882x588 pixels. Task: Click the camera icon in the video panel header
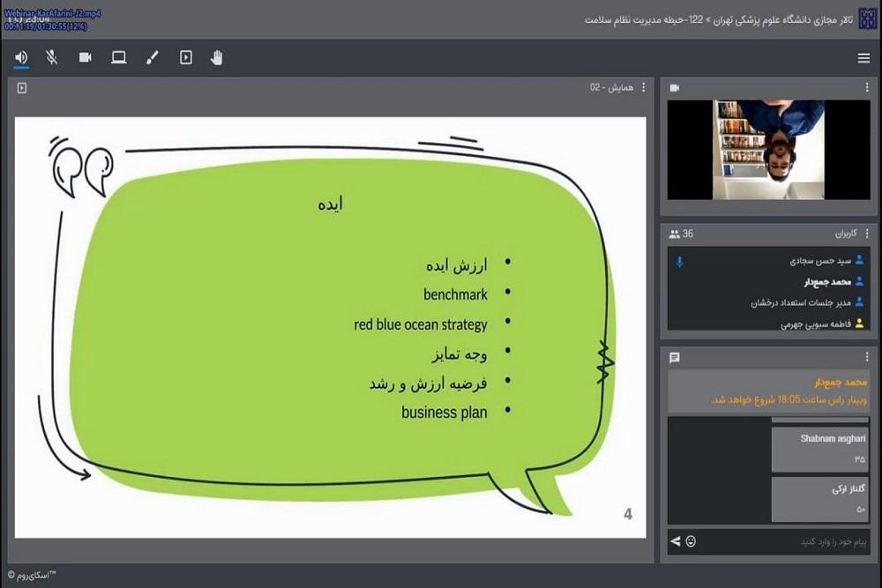pyautogui.click(x=675, y=87)
